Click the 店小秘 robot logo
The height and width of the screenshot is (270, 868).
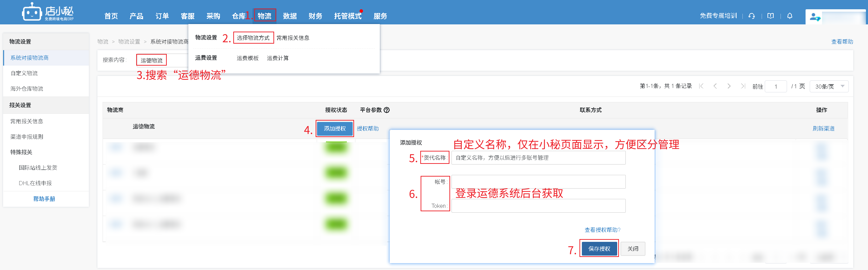pos(32,12)
